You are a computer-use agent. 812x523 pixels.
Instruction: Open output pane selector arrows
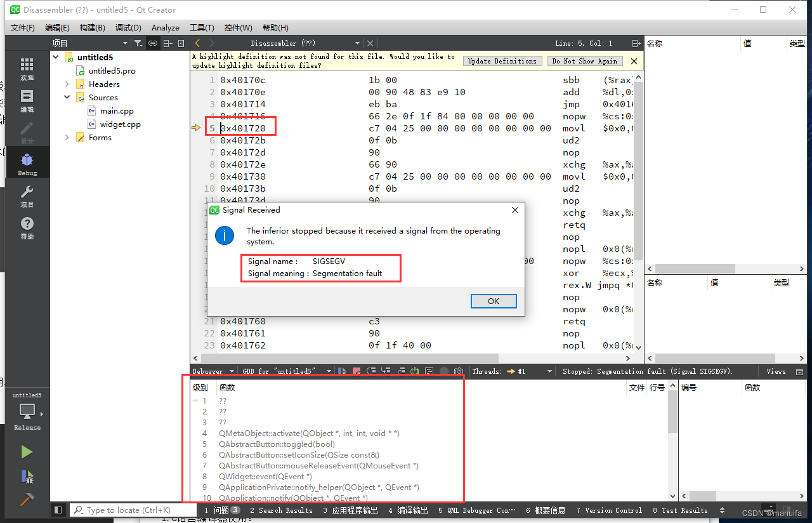pos(722,510)
